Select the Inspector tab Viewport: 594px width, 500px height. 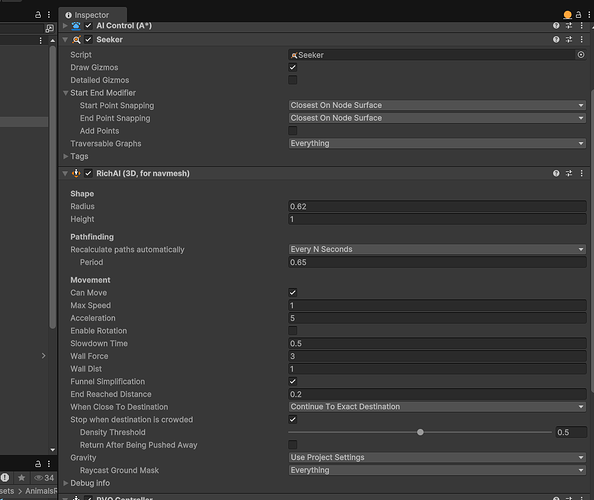point(92,15)
